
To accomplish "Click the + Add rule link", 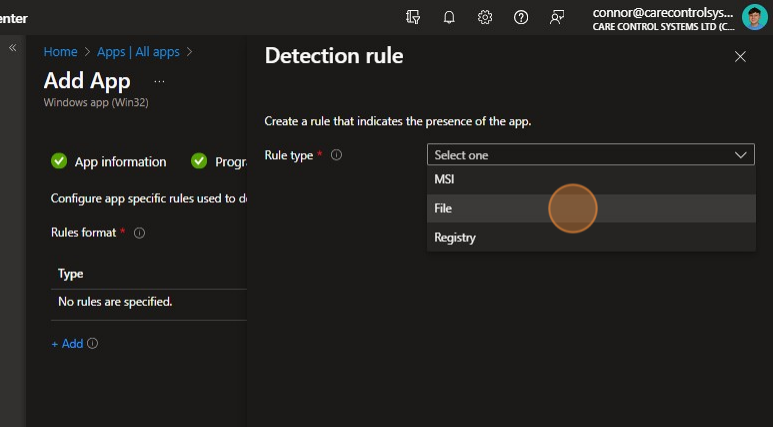I will 67,343.
